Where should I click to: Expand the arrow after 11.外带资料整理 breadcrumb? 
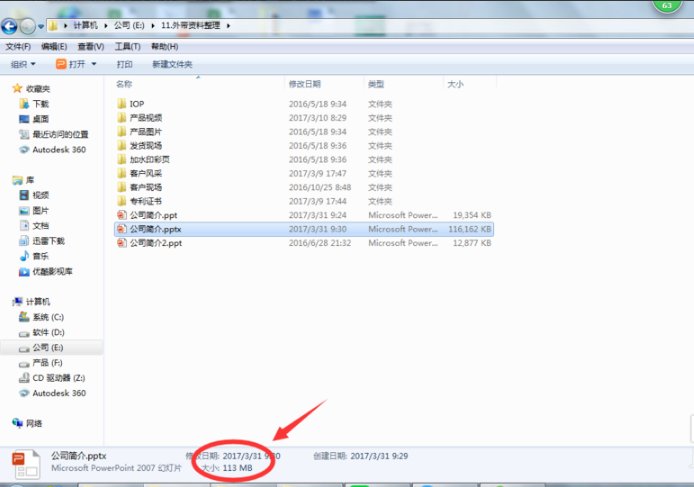[x=228, y=26]
